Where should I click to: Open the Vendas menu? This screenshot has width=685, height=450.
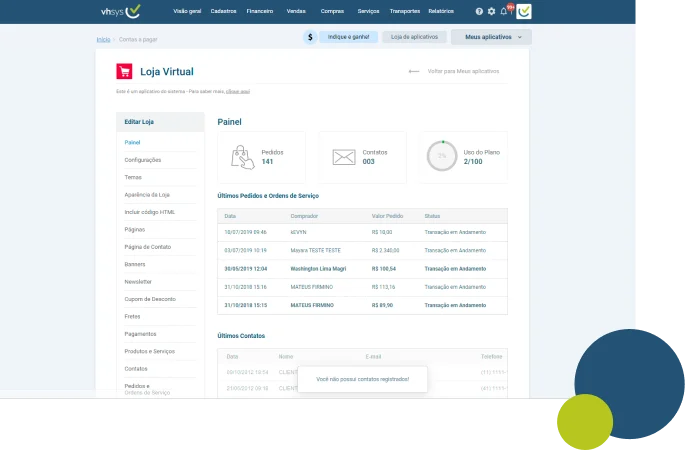tap(296, 11)
